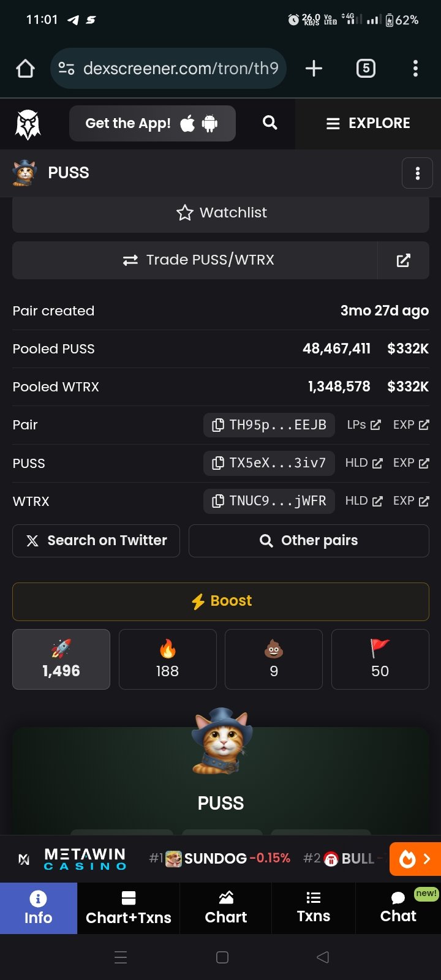Copy the pair address TH95p...EEJB
441x980 pixels.
click(x=269, y=425)
